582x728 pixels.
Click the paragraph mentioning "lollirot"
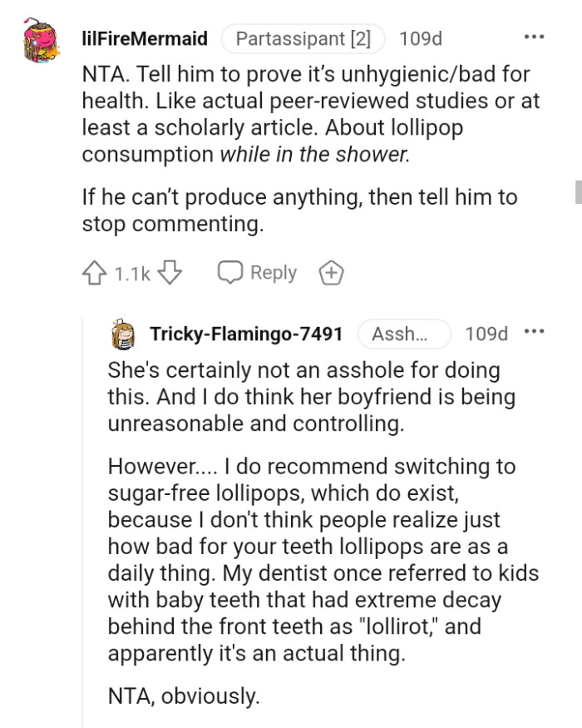coord(323,561)
